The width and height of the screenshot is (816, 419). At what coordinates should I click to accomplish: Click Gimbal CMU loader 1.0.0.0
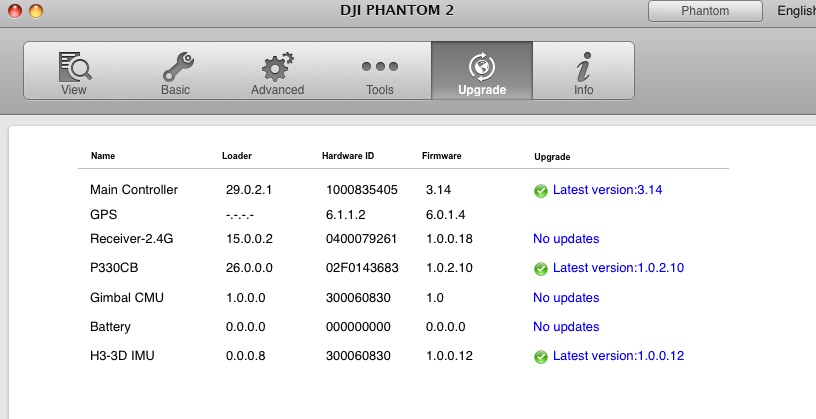point(246,298)
